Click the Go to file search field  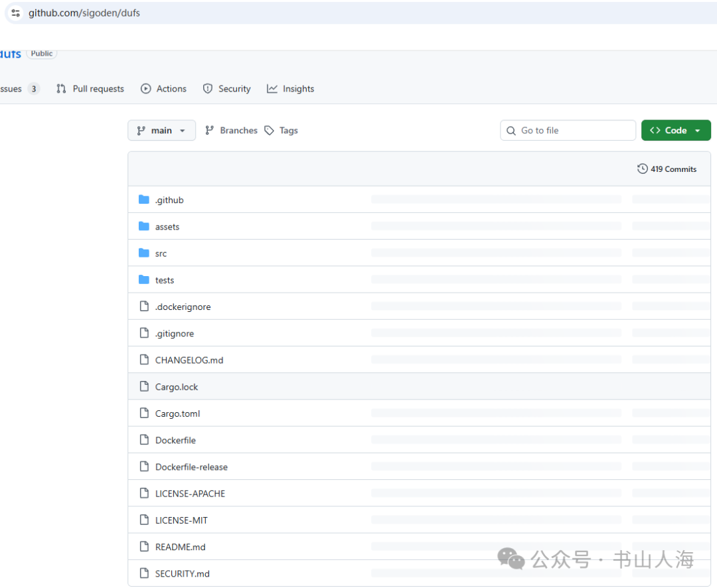tap(568, 131)
